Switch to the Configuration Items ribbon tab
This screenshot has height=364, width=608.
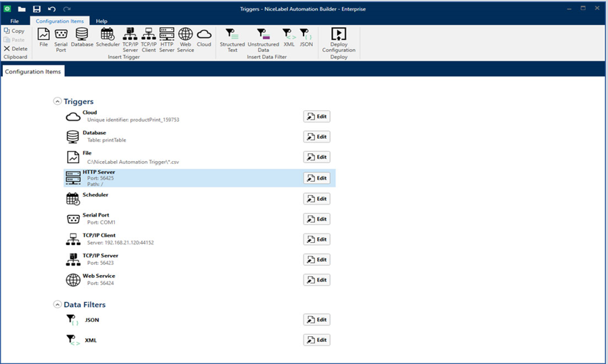coord(60,21)
